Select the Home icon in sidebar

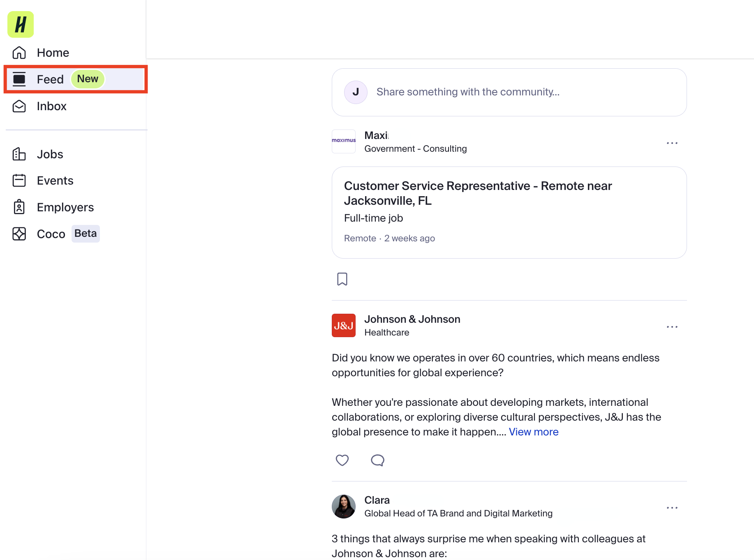point(19,52)
